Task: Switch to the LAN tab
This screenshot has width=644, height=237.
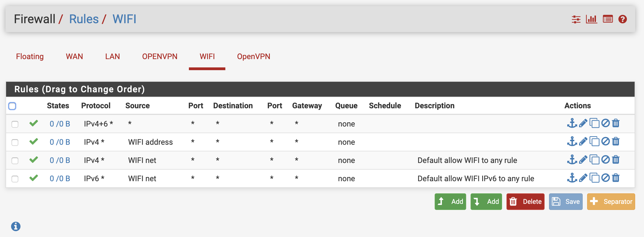Action: 112,57
